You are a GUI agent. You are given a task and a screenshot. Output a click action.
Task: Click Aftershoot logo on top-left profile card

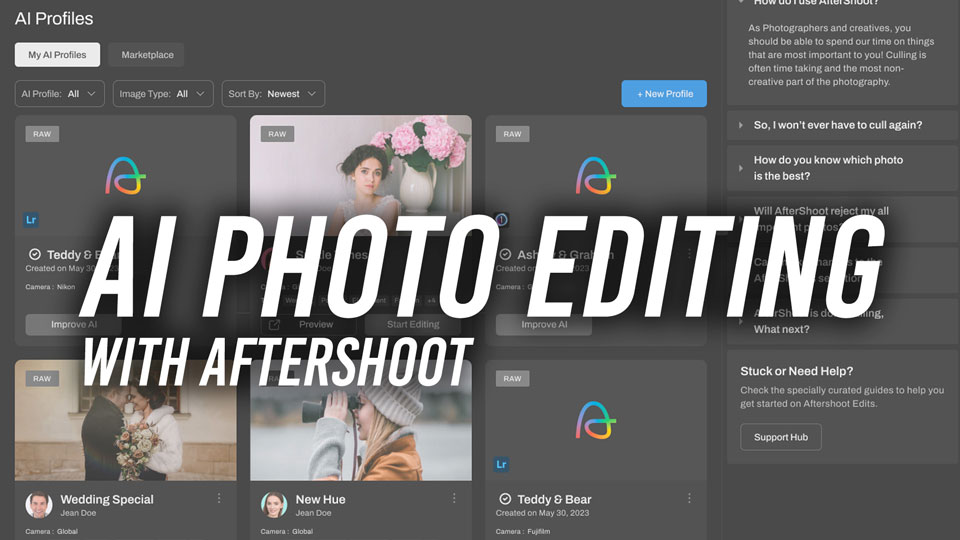126,176
